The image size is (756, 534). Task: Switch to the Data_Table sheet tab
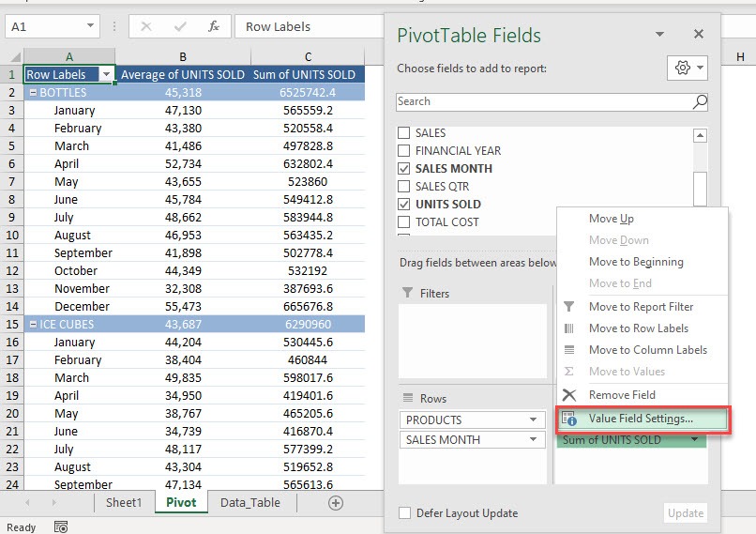(x=250, y=503)
